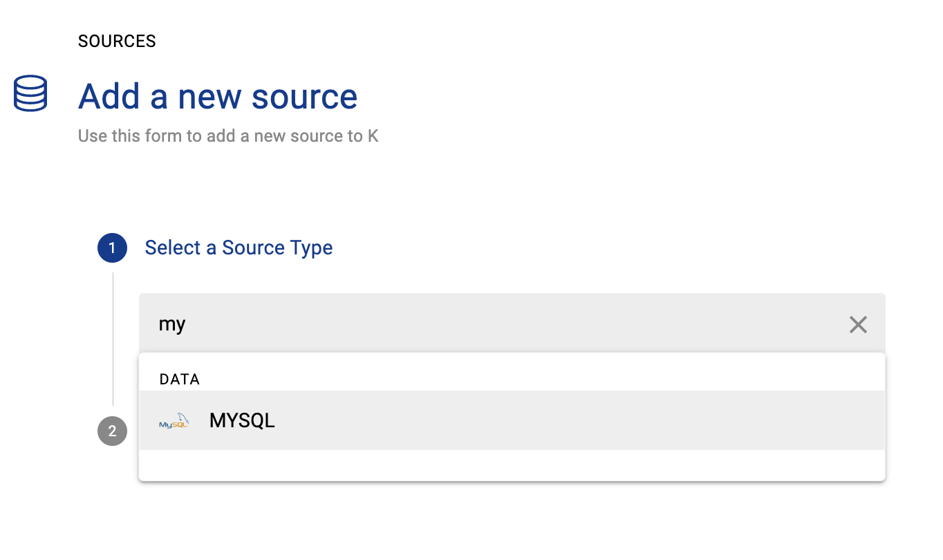Viewport: 943px width, 560px height.
Task: Click the typed text "my" in search box
Action: (172, 324)
